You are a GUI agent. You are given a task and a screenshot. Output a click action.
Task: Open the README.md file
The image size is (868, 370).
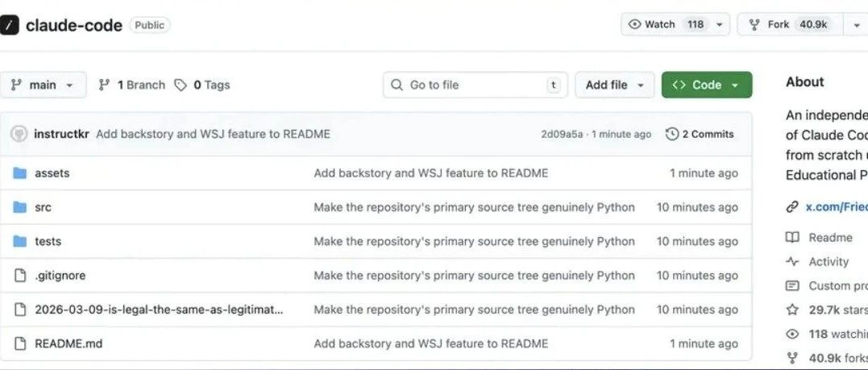[x=69, y=343]
